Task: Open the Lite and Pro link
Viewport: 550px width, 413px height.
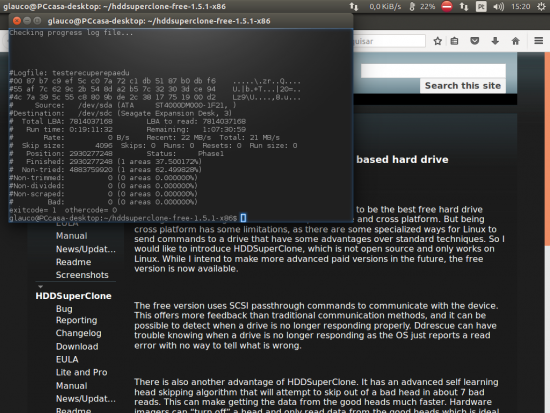Action: [x=81, y=372]
